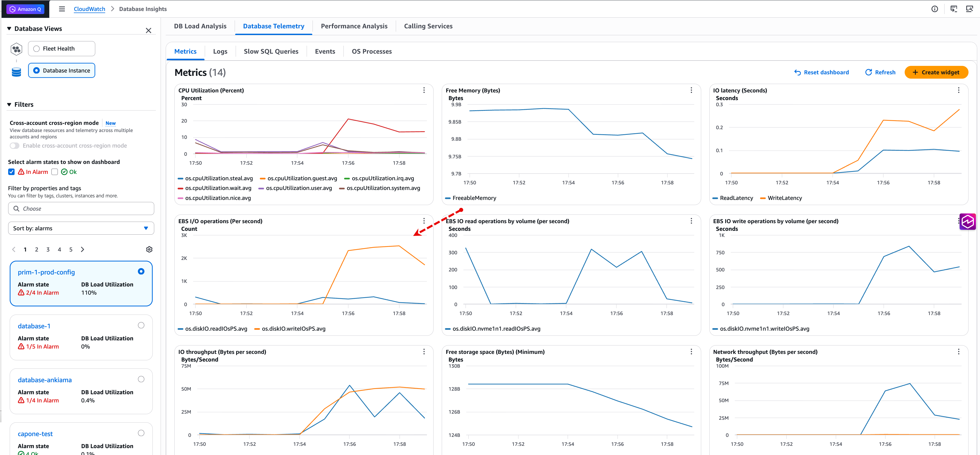Screen dimensions: 980x455
Task: Open the Events sub-tab
Action: click(x=325, y=51)
